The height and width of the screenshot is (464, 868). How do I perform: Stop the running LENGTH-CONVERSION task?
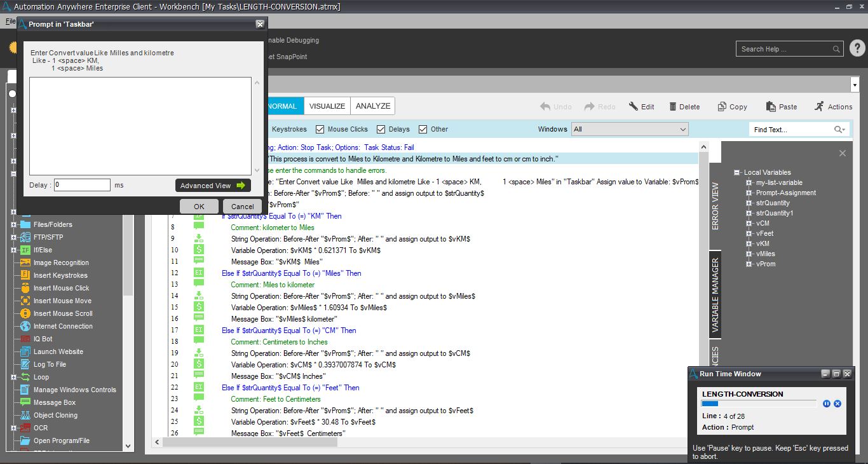tap(837, 404)
